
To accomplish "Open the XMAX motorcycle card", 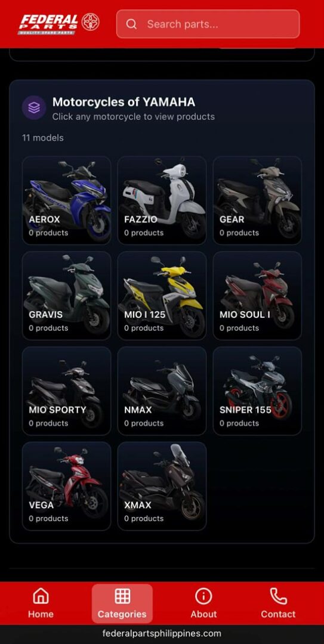I will (162, 487).
